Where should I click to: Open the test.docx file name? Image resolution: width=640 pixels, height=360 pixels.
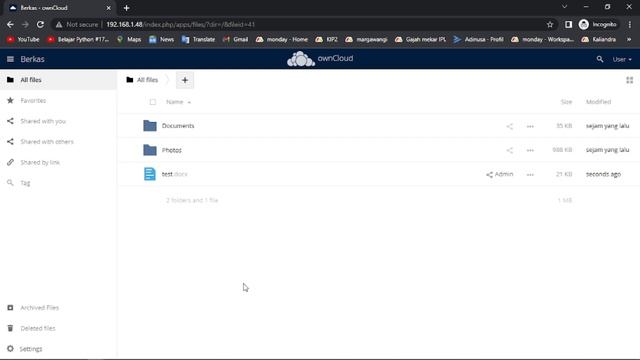174,174
